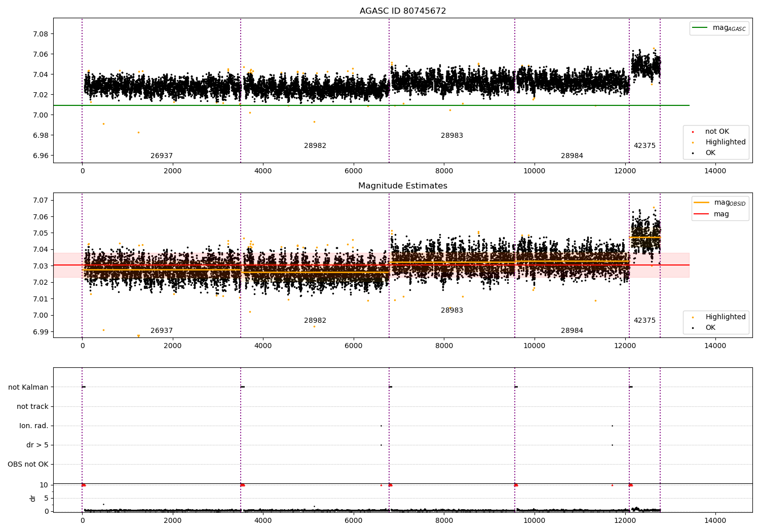This screenshot has width=760, height=532.
Task: Click the tick label 10 on the dr axis
Action: coord(44,485)
